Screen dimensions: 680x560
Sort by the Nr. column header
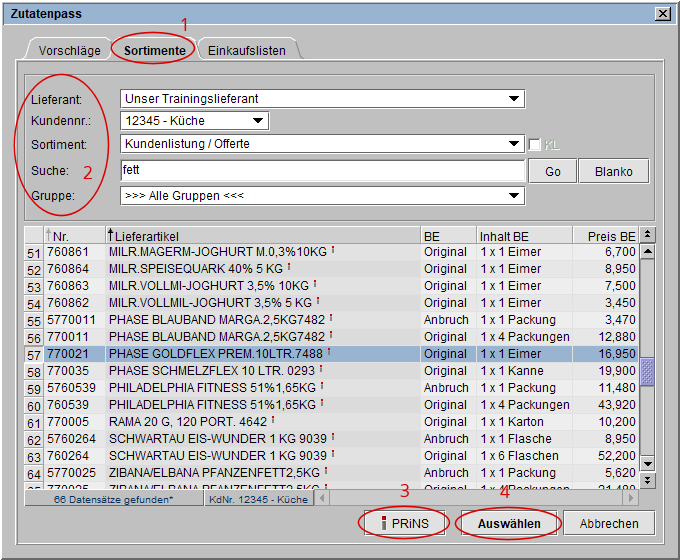click(70, 235)
